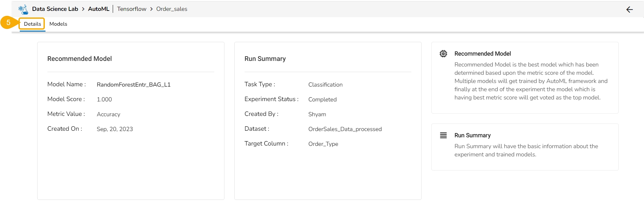
Task: Navigate to AutoML breadcrumb
Action: [x=99, y=9]
